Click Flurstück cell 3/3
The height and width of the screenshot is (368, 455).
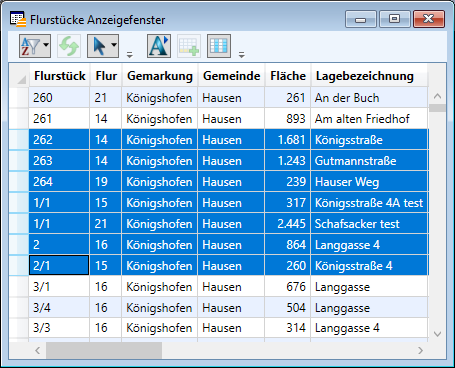point(59,328)
